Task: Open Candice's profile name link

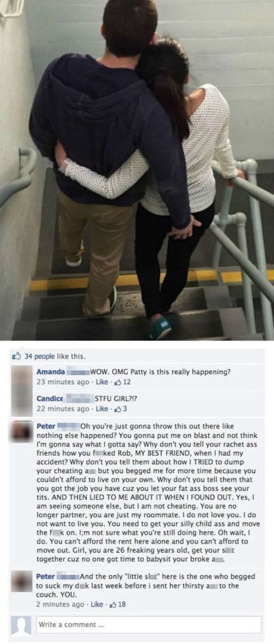Action: pos(49,399)
